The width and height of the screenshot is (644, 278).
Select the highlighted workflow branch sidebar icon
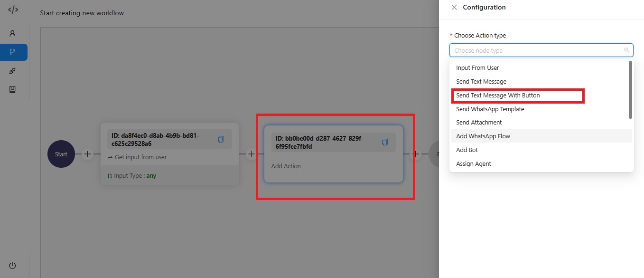coord(12,53)
